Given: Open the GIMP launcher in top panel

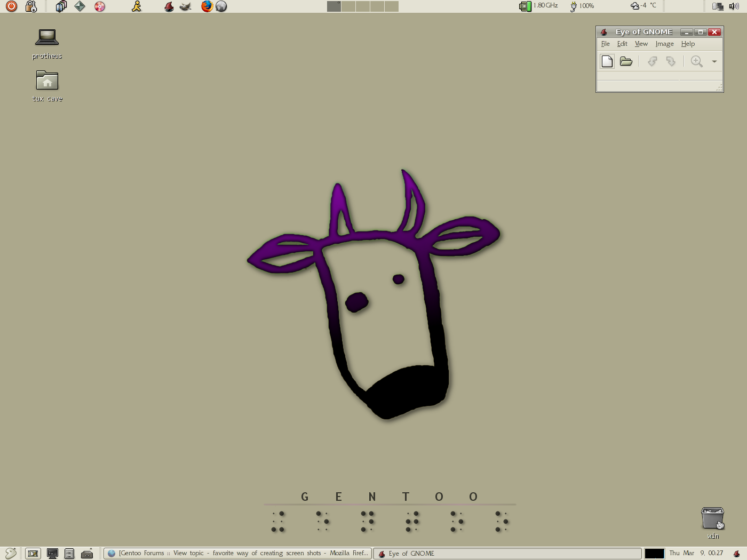Looking at the screenshot, I should (x=186, y=6).
